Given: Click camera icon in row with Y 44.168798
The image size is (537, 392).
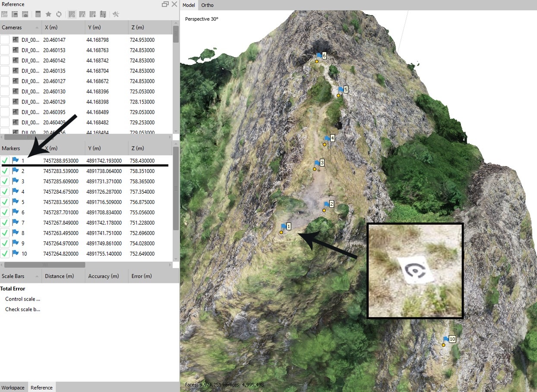Looking at the screenshot, I should point(16,40).
